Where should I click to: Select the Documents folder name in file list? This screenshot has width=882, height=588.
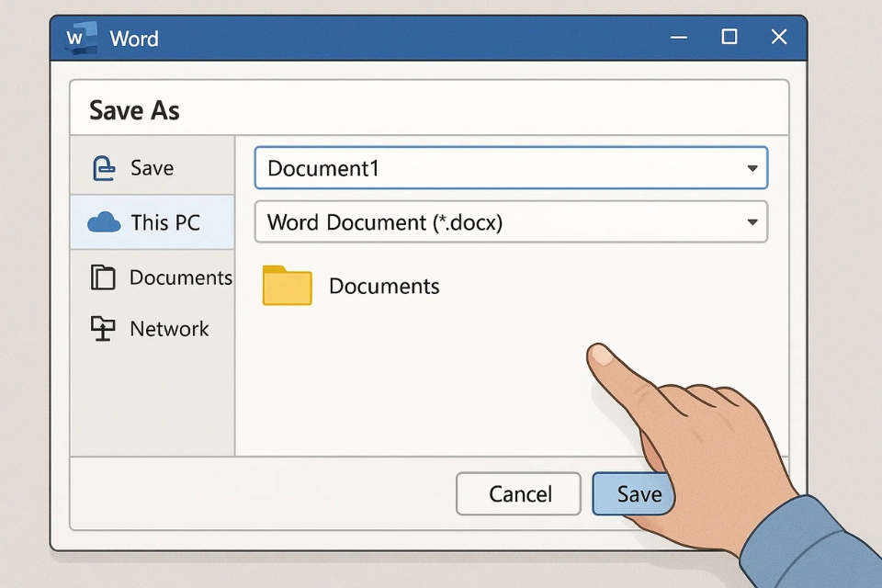click(x=384, y=287)
